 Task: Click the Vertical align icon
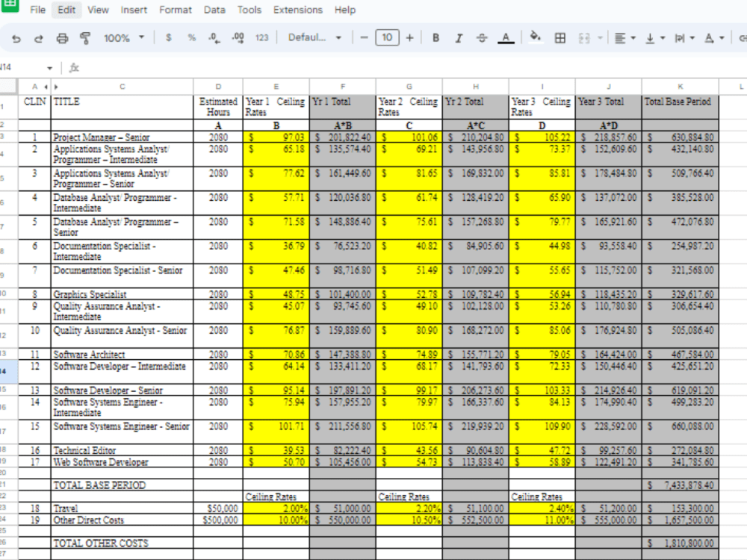650,39
